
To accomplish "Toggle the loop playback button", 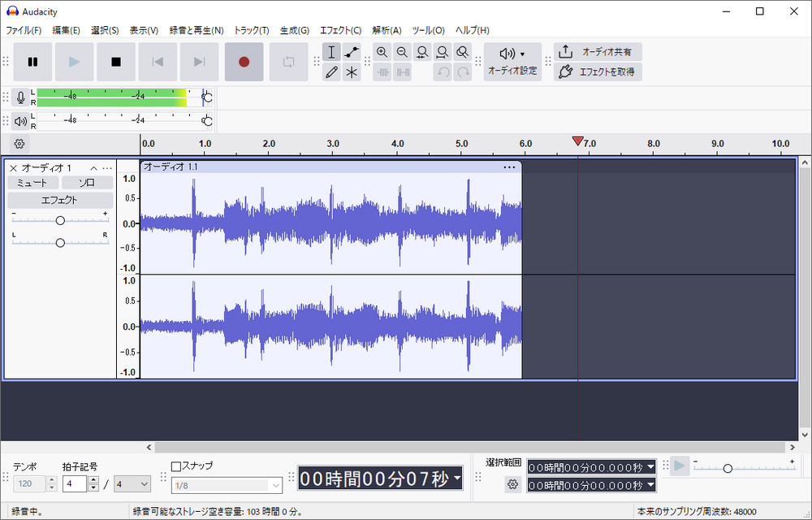I will coord(288,62).
